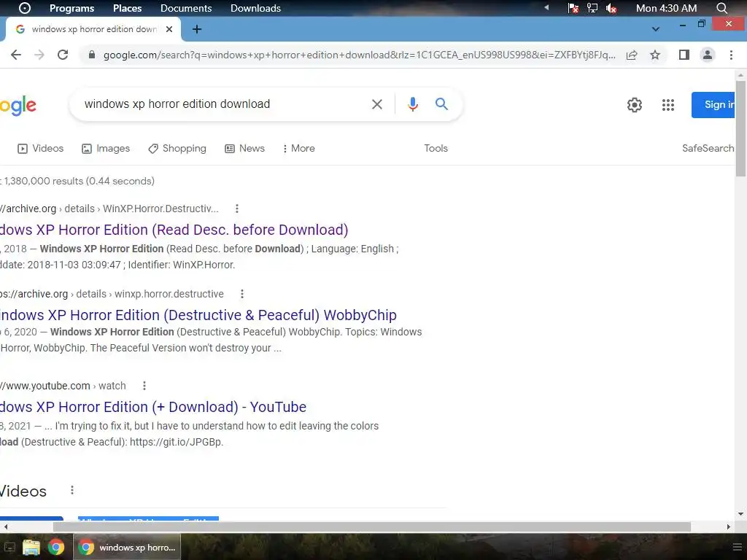Launch the file manager from bottom taskbar
The image size is (747, 560).
pos(31,547)
